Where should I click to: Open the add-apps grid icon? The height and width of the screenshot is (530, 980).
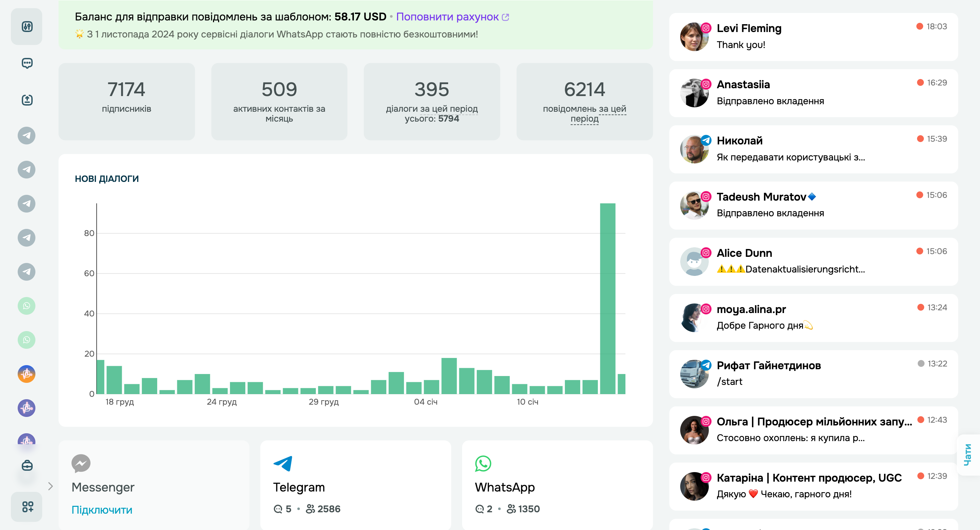pos(27,506)
